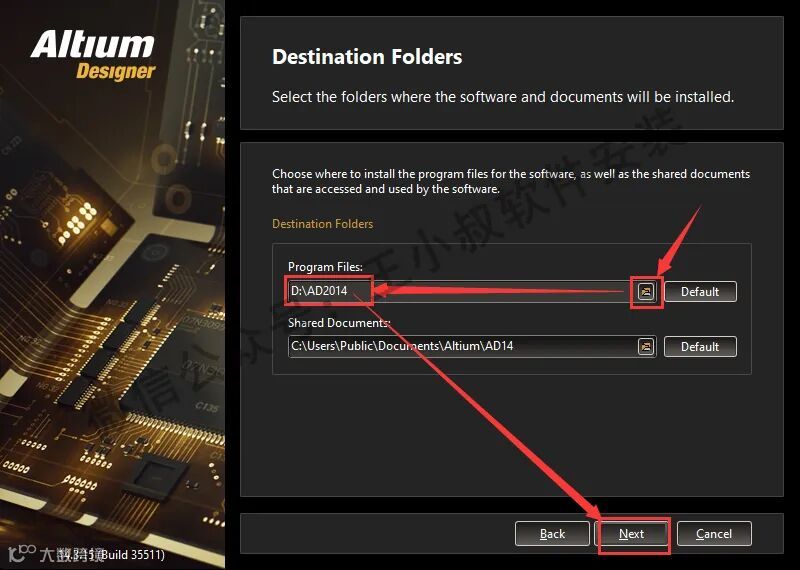The height and width of the screenshot is (570, 800).
Task: Open folder browser for Program Files path
Action: 646,291
